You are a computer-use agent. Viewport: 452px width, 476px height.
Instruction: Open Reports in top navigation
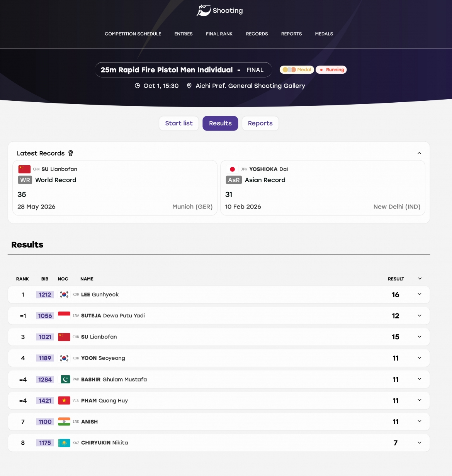point(291,34)
